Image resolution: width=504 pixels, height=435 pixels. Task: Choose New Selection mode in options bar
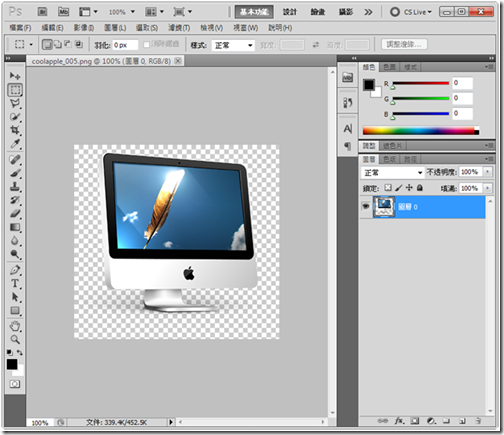(47, 44)
